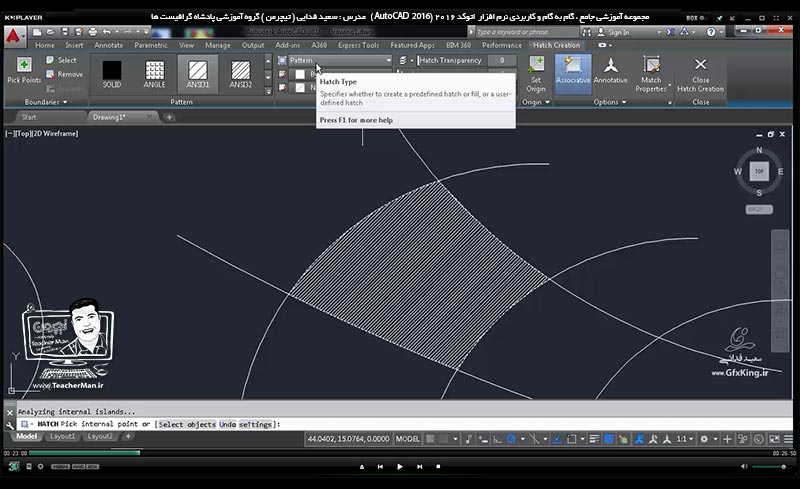Image resolution: width=800 pixels, height=489 pixels.
Task: Toggle the Annotative hatch option
Action: coord(611,71)
